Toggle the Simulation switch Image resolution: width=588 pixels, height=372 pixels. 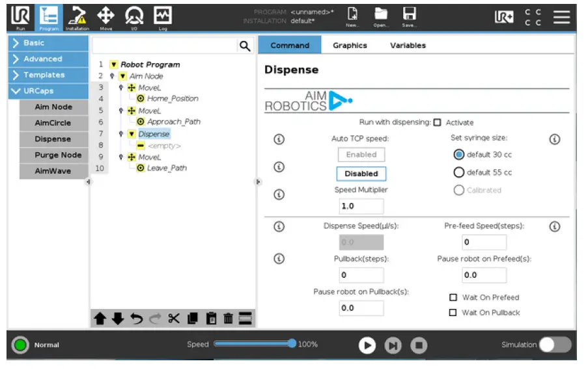click(x=555, y=345)
